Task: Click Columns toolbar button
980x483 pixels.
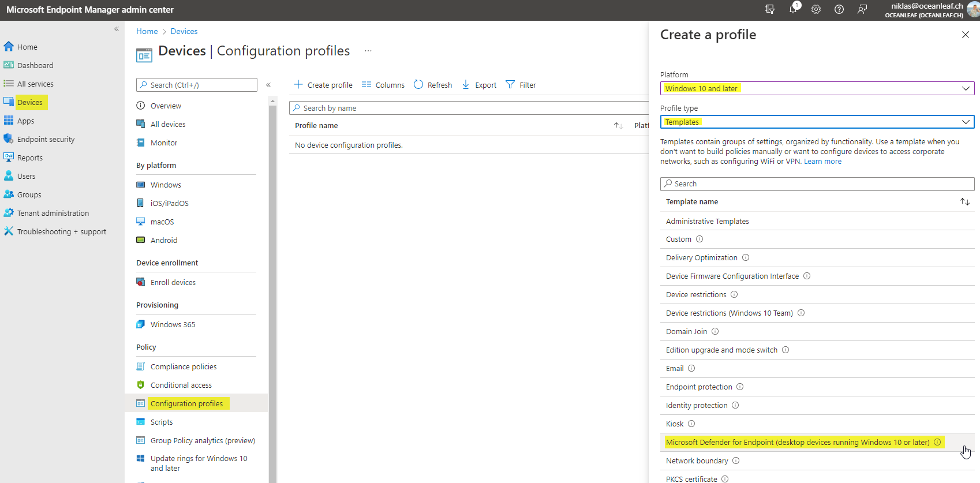Action: pos(383,85)
